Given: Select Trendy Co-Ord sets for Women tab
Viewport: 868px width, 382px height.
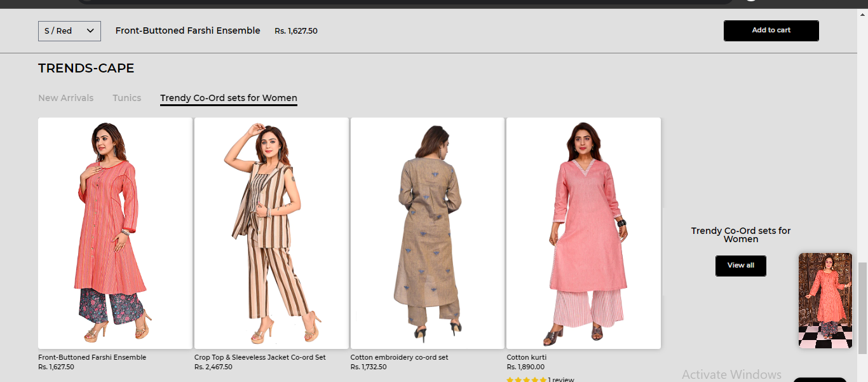Looking at the screenshot, I should pyautogui.click(x=229, y=98).
